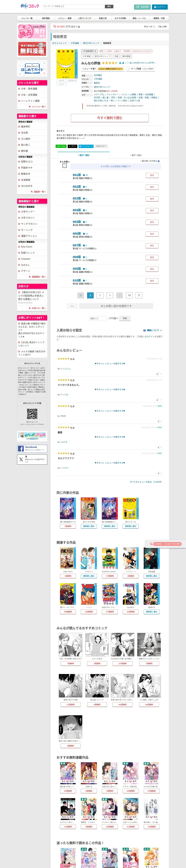Open the 新着入荷 nav tab
The width and height of the screenshot is (186, 868).
[x=103, y=18]
